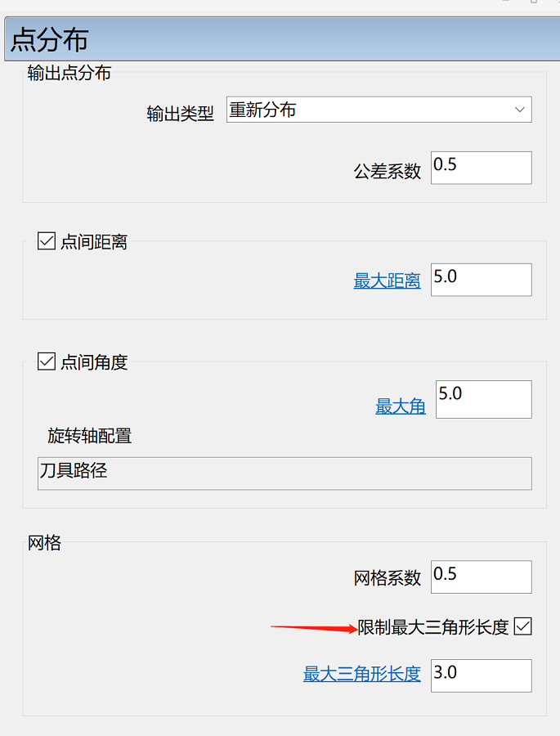Open the 最大三角形长度 hyperlink
Viewport: 560px width, 736px height.
[361, 674]
